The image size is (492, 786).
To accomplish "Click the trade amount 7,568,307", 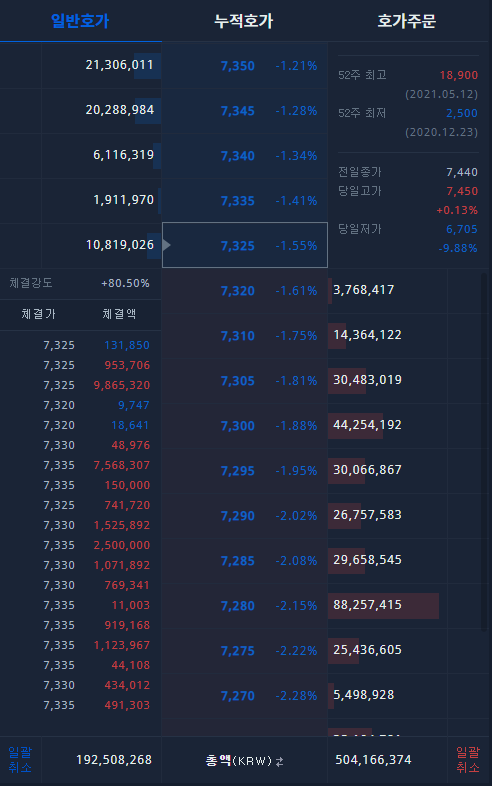I will [122, 466].
